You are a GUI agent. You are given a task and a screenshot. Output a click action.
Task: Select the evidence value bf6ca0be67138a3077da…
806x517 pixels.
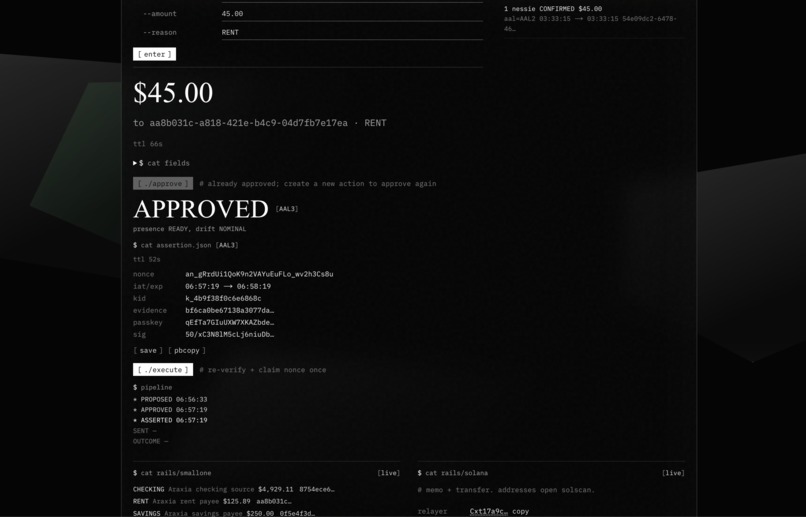pos(229,310)
